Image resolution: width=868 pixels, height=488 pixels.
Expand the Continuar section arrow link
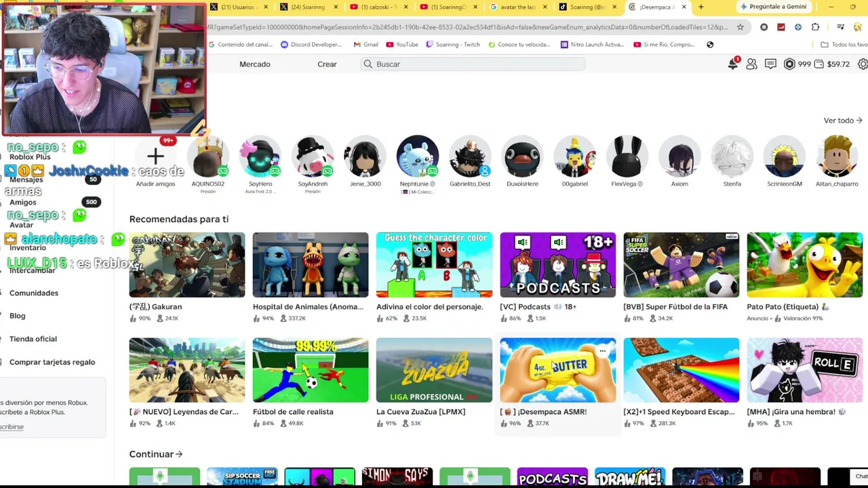(x=156, y=454)
